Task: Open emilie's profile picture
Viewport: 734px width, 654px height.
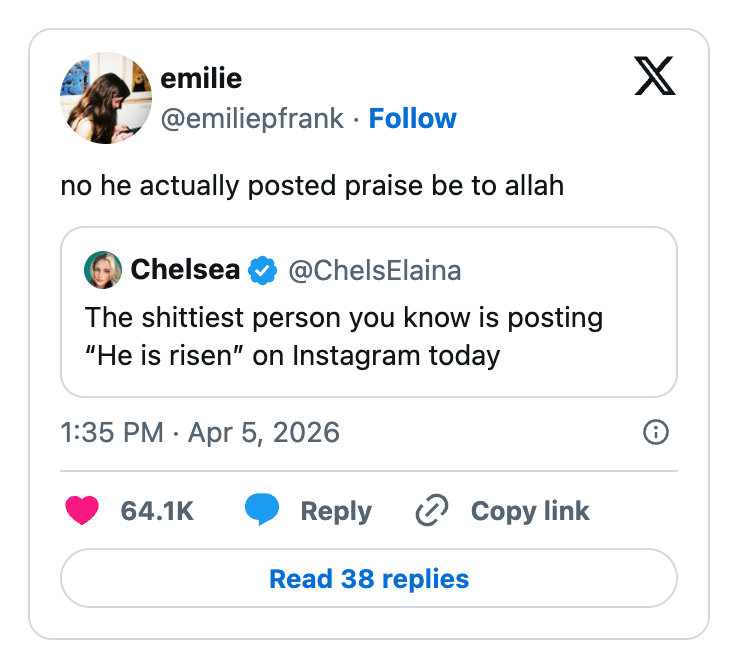Action: tap(105, 98)
